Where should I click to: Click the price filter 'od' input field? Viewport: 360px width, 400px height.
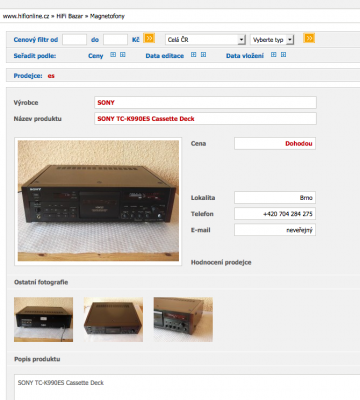click(74, 40)
